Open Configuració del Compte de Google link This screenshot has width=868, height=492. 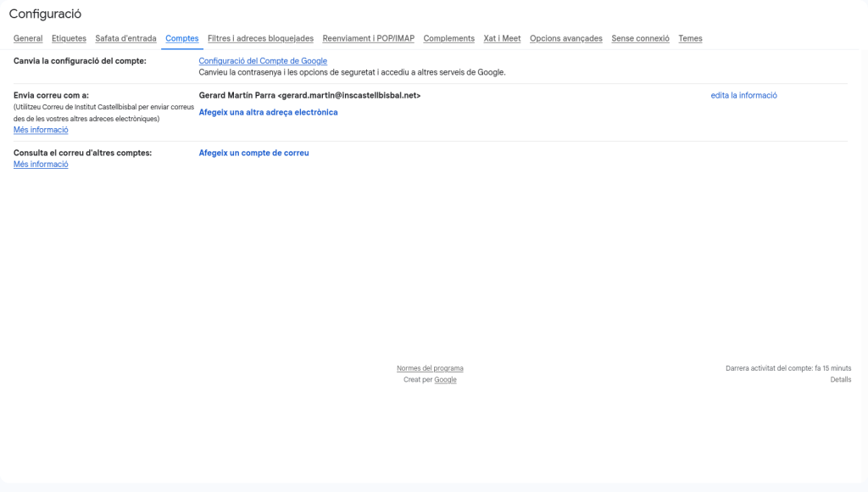(263, 61)
